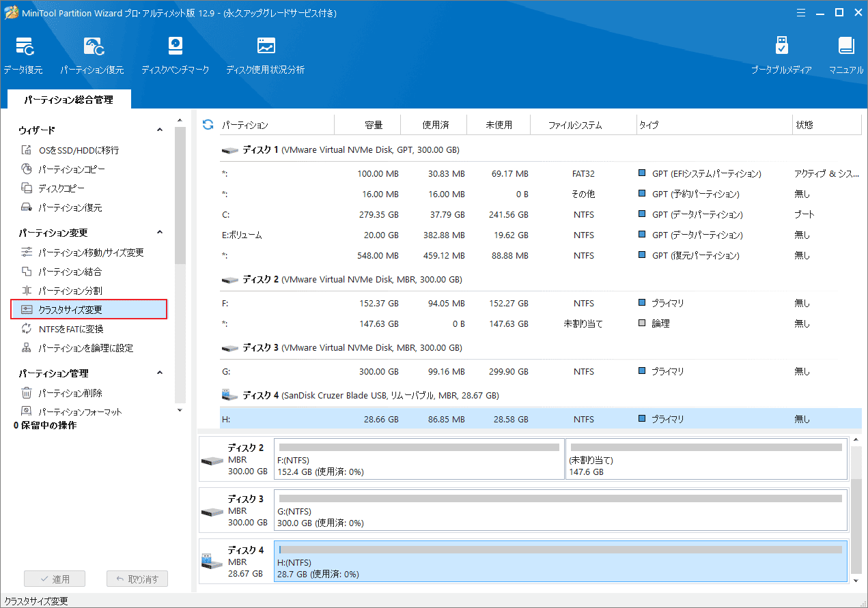Viewport: 868px width, 608px height.
Task: Choose パーティション分割
Action: pyautogui.click(x=61, y=291)
